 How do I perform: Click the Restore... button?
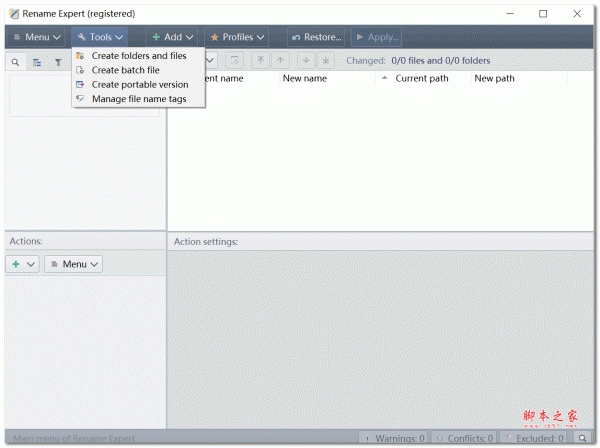coord(316,37)
